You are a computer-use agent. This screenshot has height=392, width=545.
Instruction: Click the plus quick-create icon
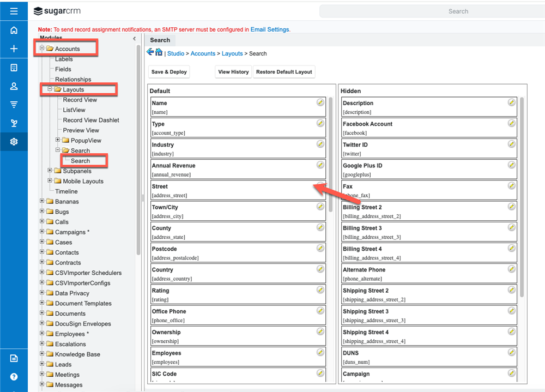tap(14, 49)
